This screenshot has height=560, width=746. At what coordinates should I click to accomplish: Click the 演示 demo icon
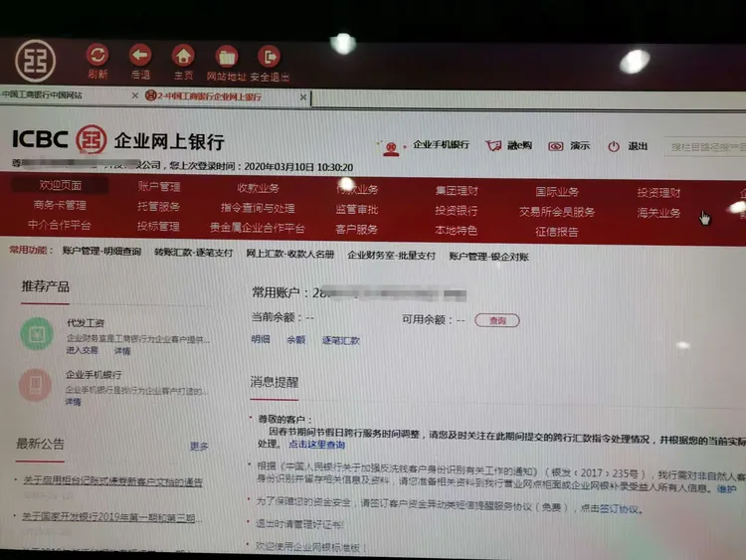[556, 146]
